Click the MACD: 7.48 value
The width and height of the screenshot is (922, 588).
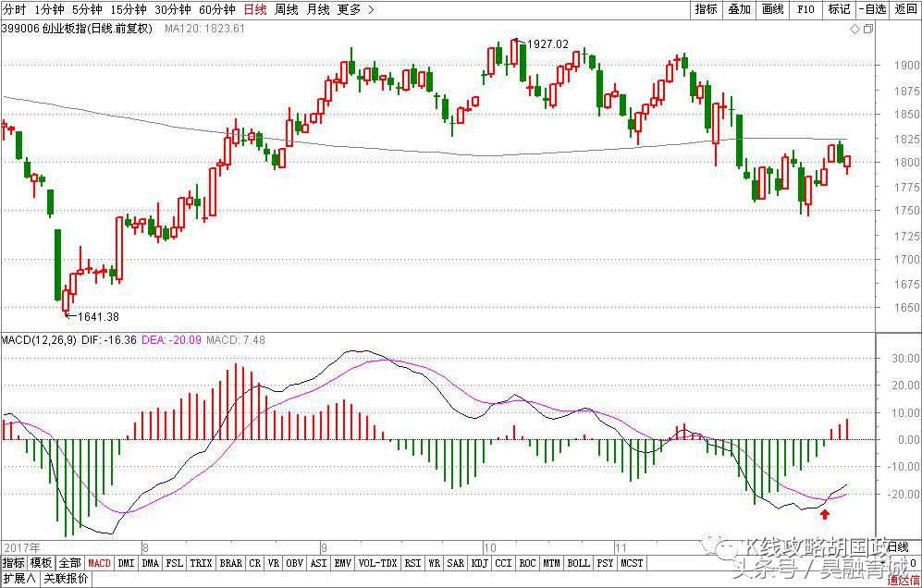tap(236, 340)
